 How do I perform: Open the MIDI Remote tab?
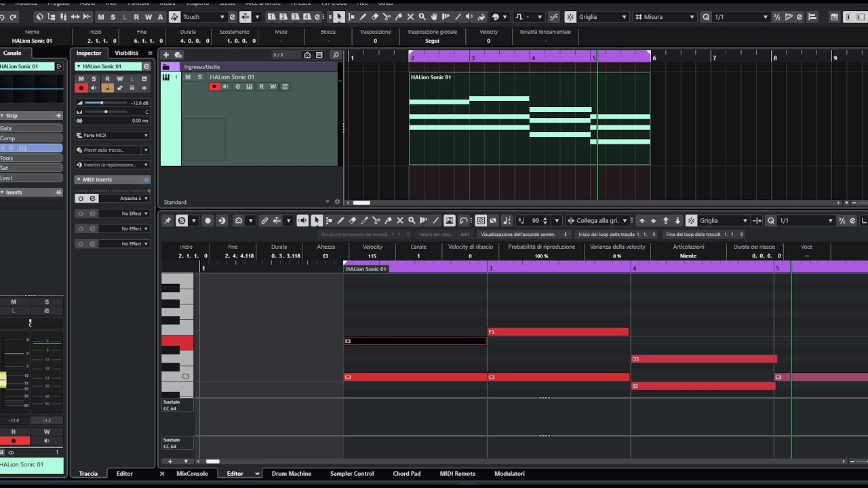click(458, 474)
